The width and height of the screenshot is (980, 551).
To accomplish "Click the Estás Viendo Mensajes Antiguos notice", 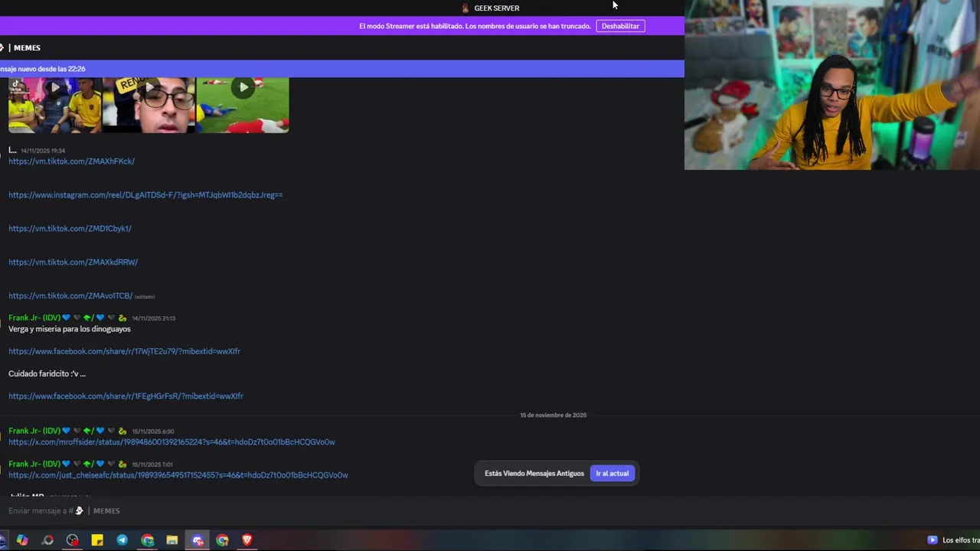I will 534,474.
